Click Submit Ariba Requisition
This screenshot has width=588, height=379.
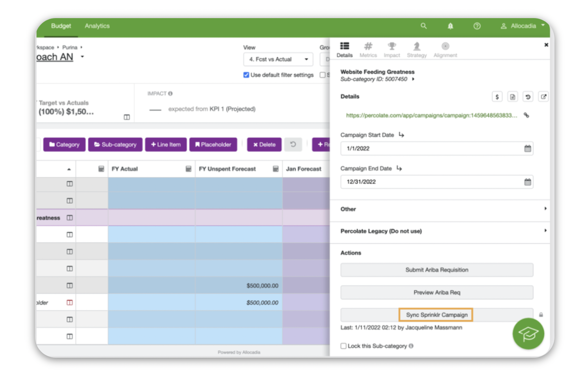tap(437, 270)
